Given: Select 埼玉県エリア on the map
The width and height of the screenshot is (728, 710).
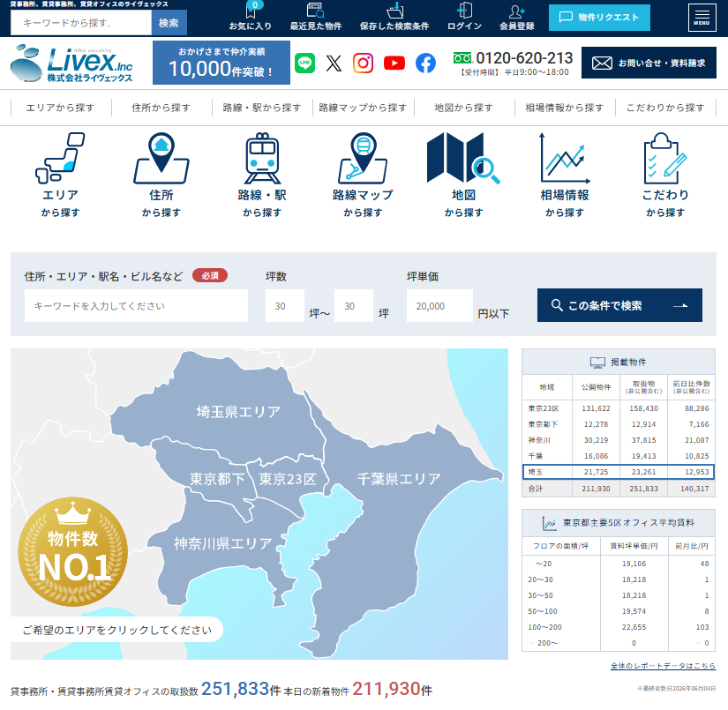Looking at the screenshot, I should click(x=238, y=412).
